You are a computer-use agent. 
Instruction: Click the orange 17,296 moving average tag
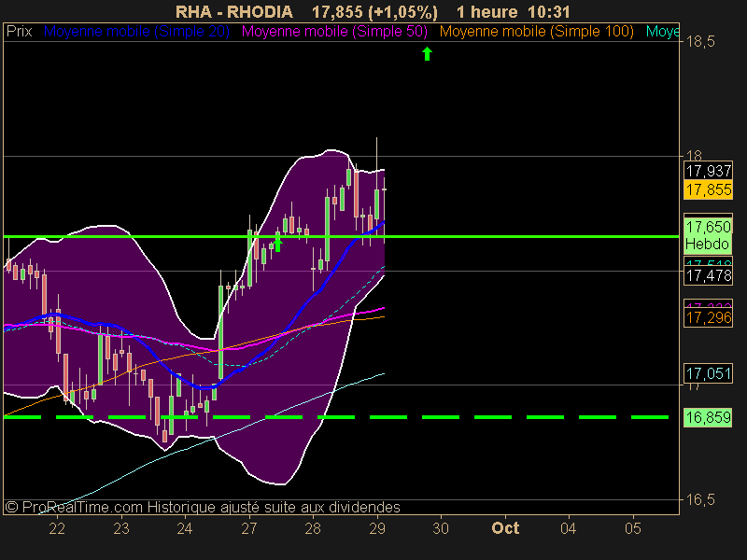coord(709,317)
